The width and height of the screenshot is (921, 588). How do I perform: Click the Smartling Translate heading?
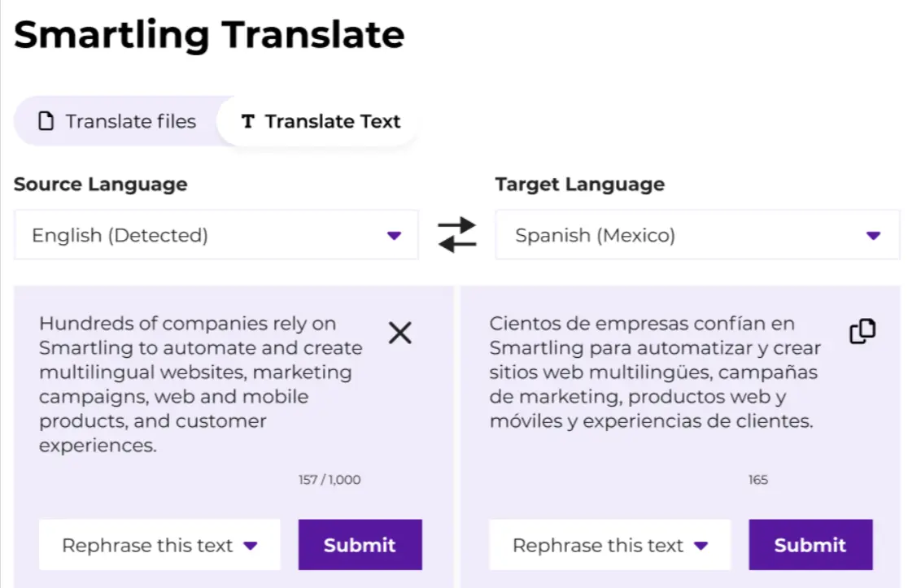[208, 34]
